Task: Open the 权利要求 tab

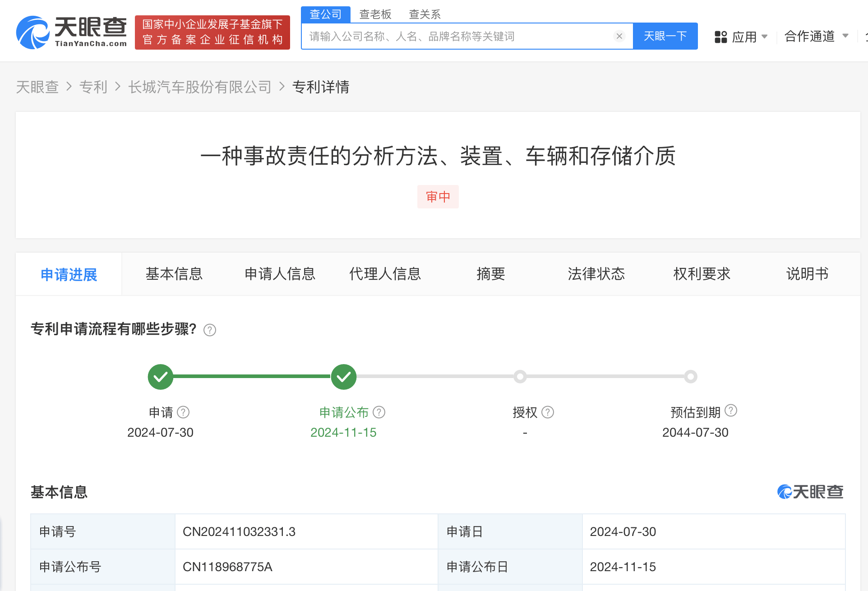Action: (702, 274)
